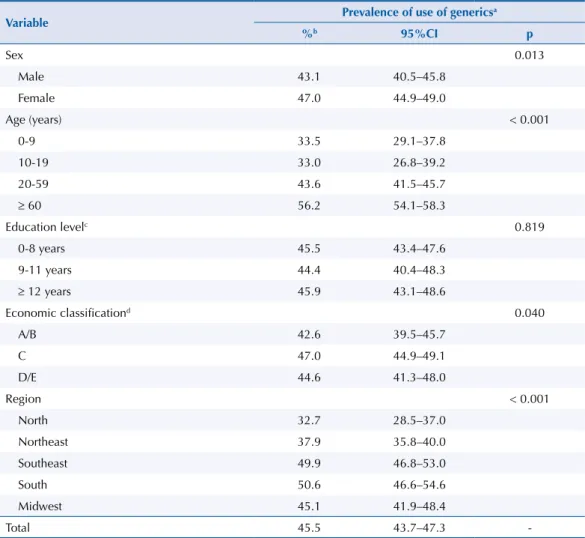Select the '≥ 60' age group label
585x538 pixels.
point(29,206)
